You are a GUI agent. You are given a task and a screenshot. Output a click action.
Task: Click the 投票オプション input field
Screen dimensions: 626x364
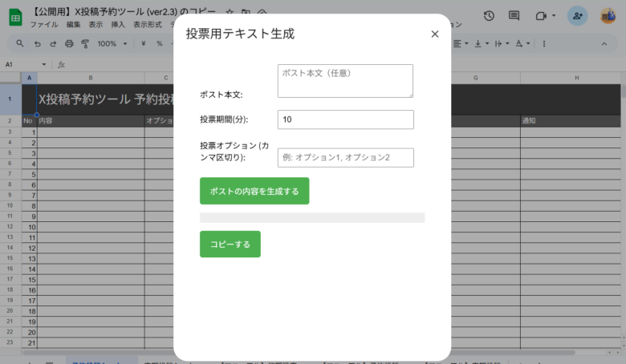pyautogui.click(x=345, y=157)
